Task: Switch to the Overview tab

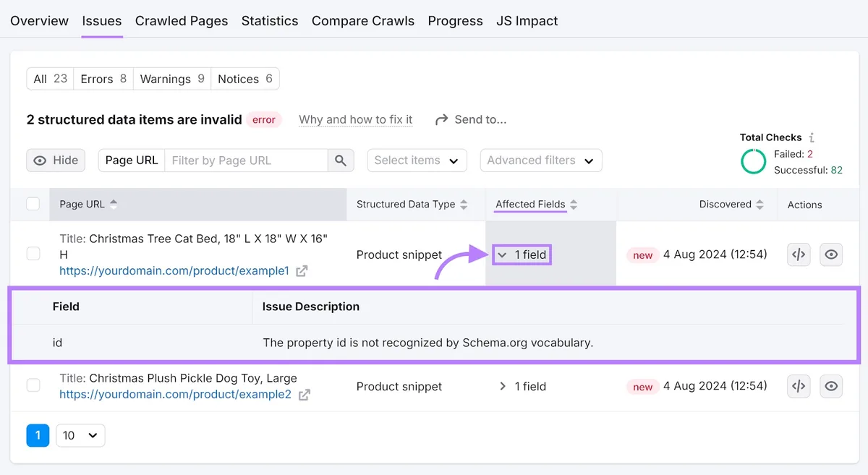Action: 40,21
